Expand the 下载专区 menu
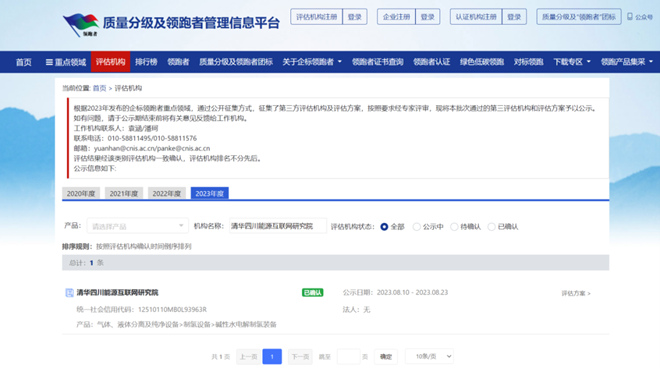The width and height of the screenshot is (660, 368). coord(572,62)
